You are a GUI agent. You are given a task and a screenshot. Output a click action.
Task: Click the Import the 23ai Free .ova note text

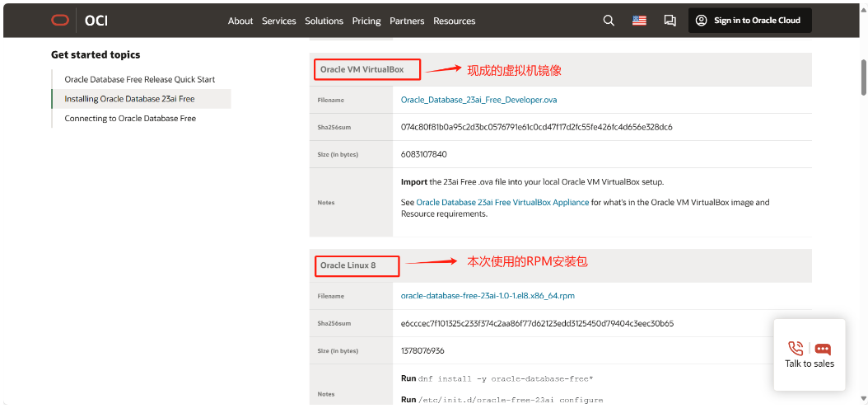coord(532,182)
